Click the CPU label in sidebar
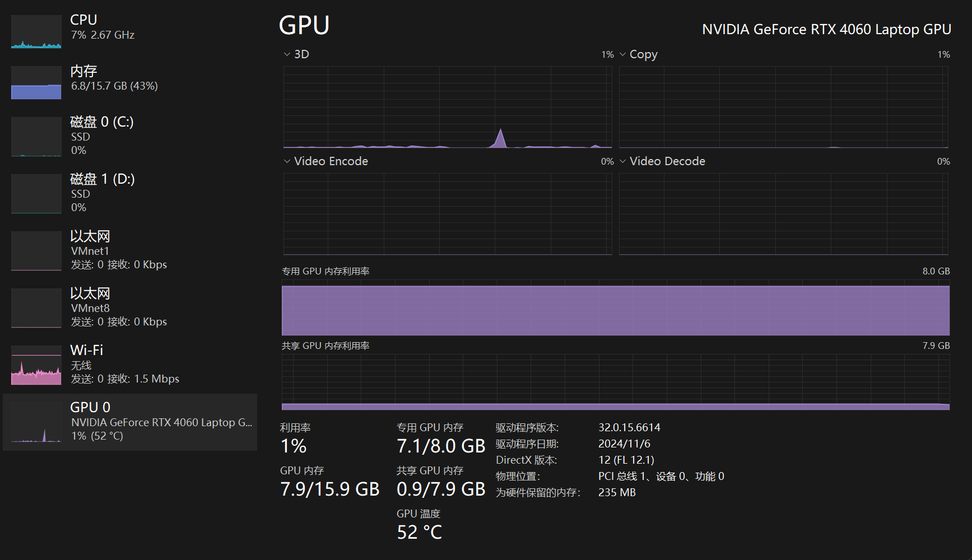 [84, 20]
